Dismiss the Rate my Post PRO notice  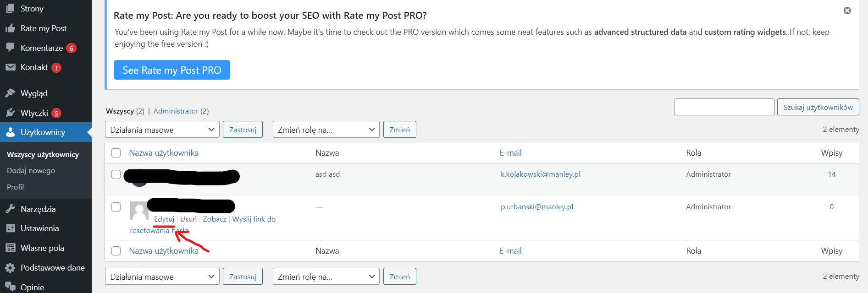[x=847, y=11]
